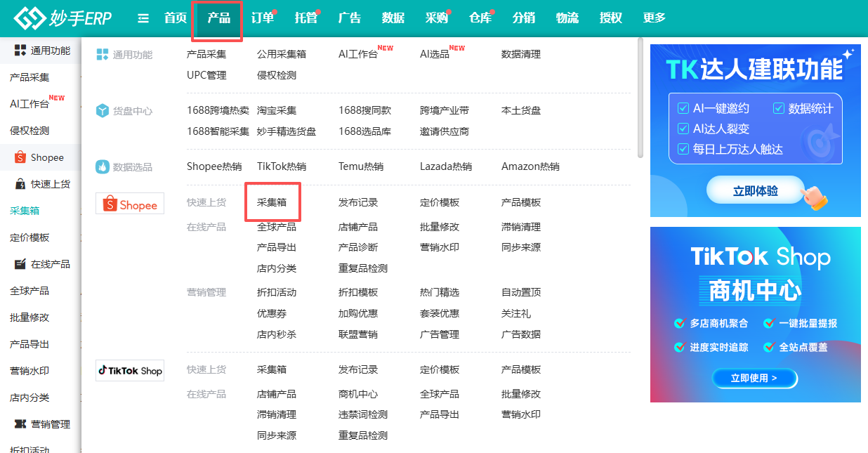Open the 数据 top menu

click(x=393, y=18)
